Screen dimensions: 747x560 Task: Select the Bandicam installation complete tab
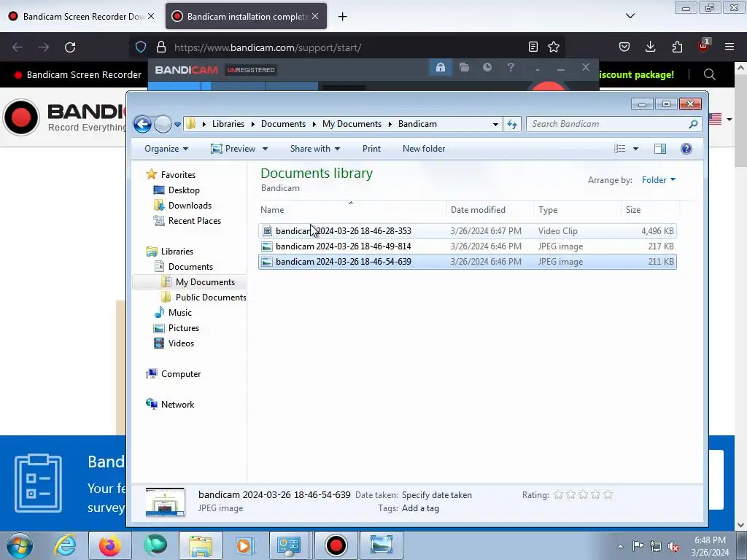(x=246, y=16)
